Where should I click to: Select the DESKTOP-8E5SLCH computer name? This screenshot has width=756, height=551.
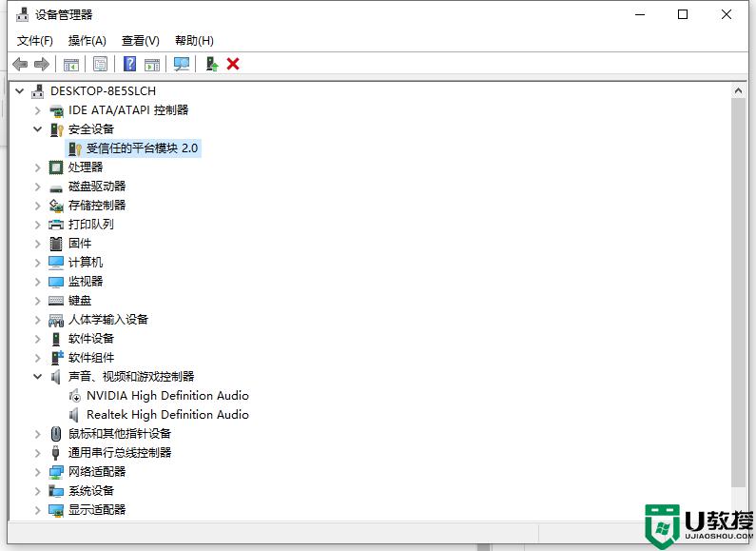[x=104, y=90]
